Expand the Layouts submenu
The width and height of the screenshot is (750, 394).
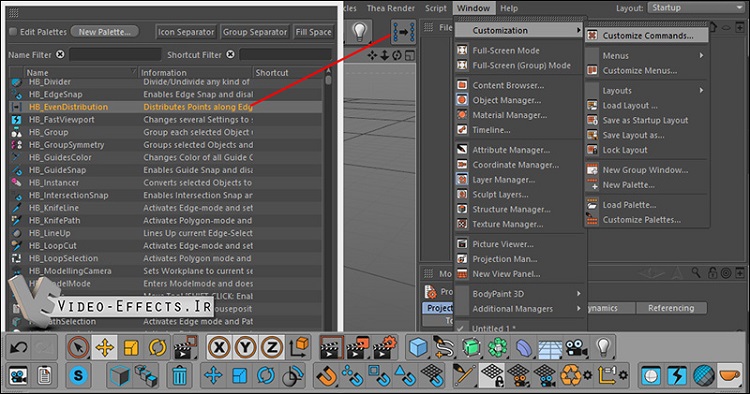(x=646, y=90)
